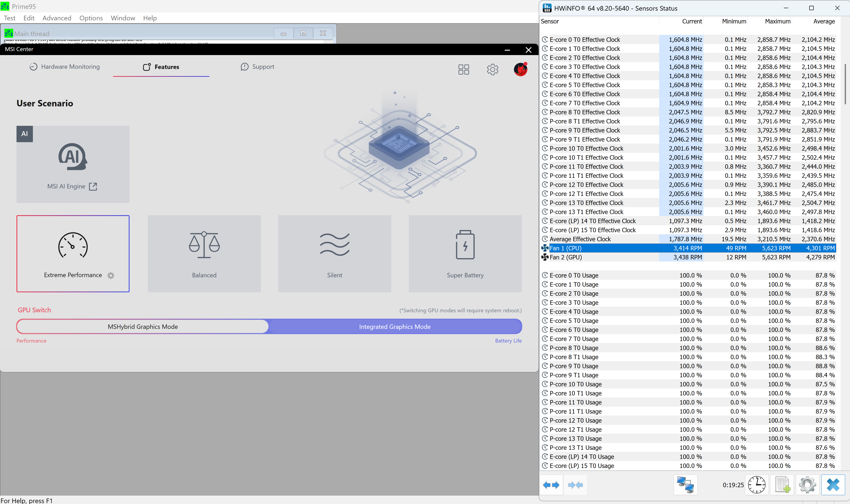Open Prime95 Window menu

[123, 18]
